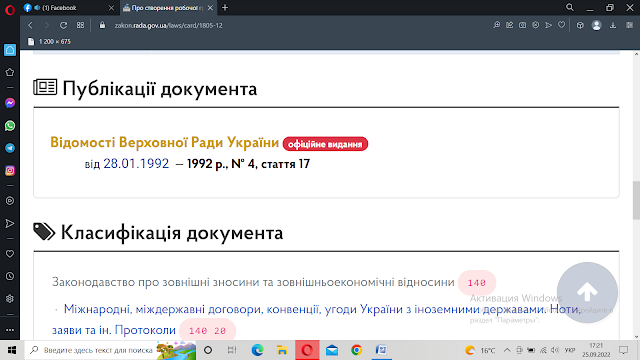
Task: Open speed dial grid button
Action: (80, 25)
